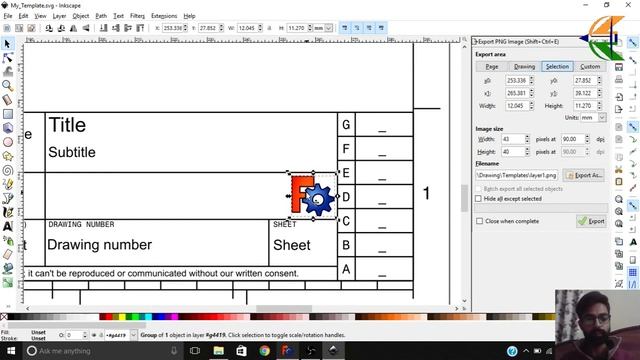Select the Pencil freehand tool

pos(7,184)
